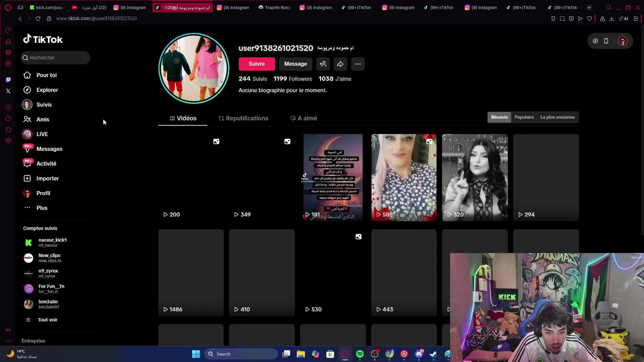Image resolution: width=644 pixels, height=362 pixels.
Task: Switch to the YouTube (22) browser tab
Action: [89, 8]
